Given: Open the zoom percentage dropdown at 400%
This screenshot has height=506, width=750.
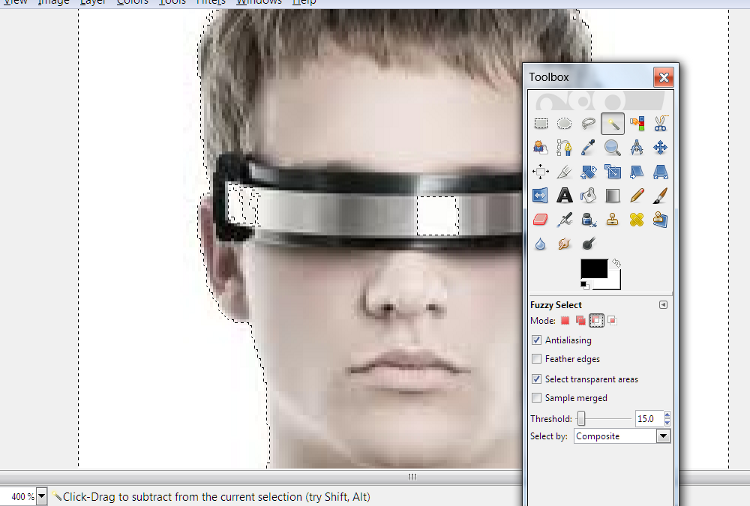Looking at the screenshot, I should click(x=41, y=496).
